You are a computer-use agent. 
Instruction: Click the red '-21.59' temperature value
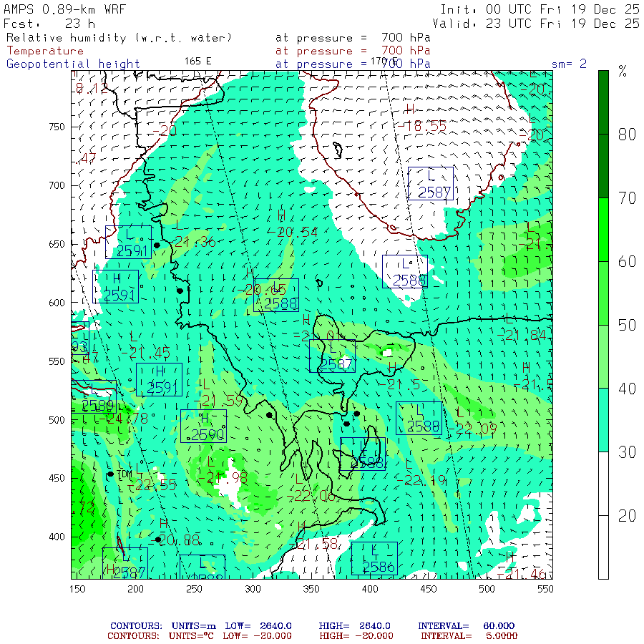click(x=218, y=401)
